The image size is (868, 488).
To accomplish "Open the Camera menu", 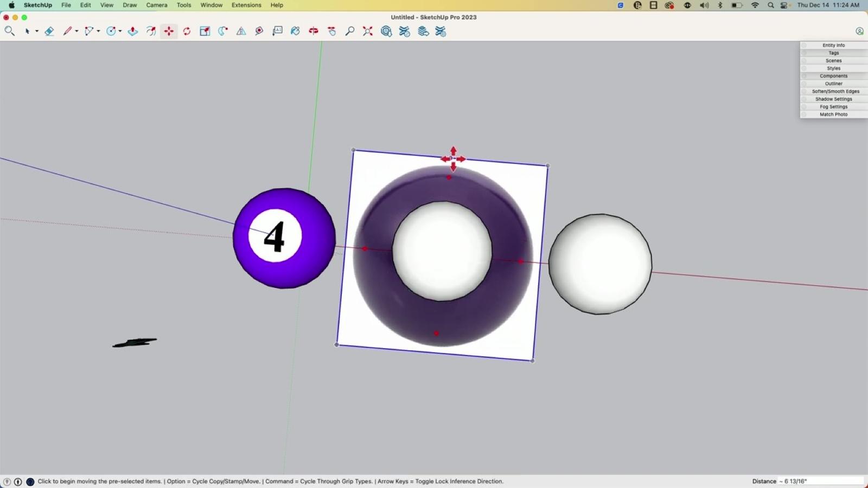I will (x=156, y=5).
